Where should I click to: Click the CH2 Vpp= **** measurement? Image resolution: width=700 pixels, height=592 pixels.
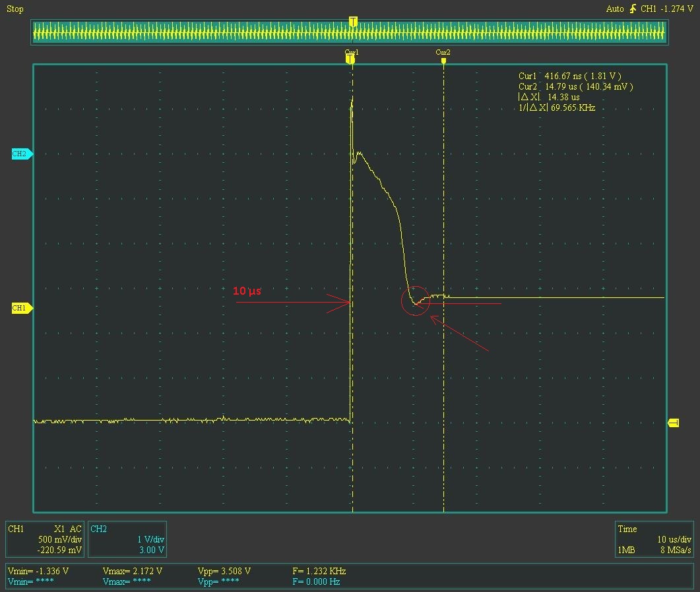[x=218, y=581]
